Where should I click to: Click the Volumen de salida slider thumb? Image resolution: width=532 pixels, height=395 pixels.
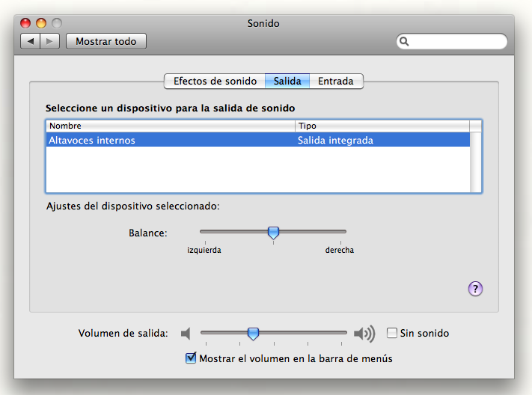[253, 333]
